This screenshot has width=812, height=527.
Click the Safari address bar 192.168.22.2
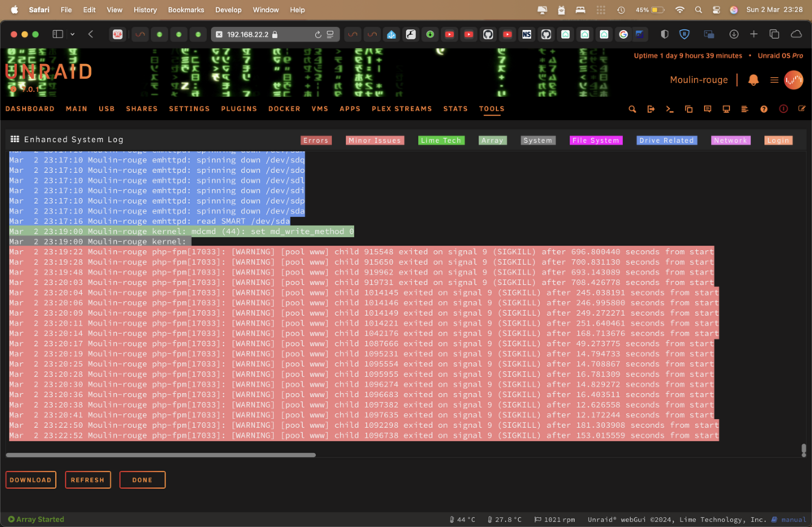pos(275,35)
